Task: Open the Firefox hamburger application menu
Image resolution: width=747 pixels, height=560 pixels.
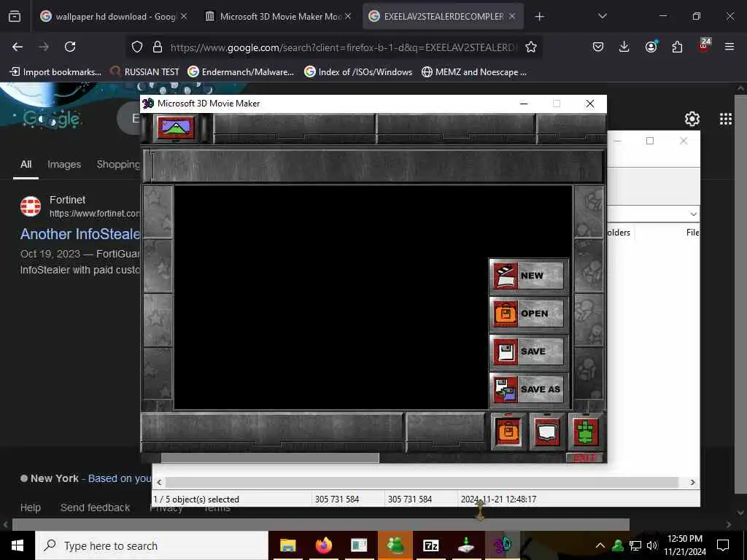Action: coord(729,47)
